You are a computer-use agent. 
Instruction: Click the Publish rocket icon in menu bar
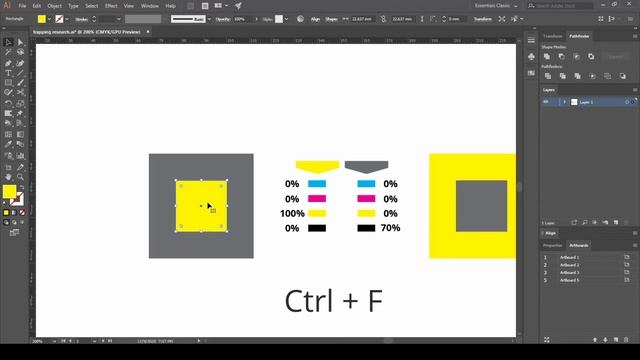point(238,6)
